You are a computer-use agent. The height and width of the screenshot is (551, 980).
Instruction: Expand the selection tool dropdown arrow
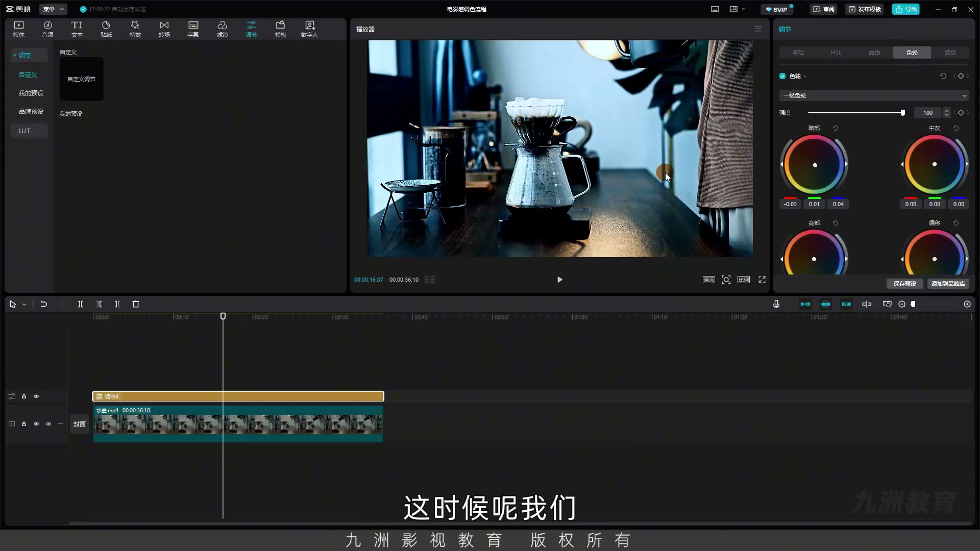click(24, 305)
